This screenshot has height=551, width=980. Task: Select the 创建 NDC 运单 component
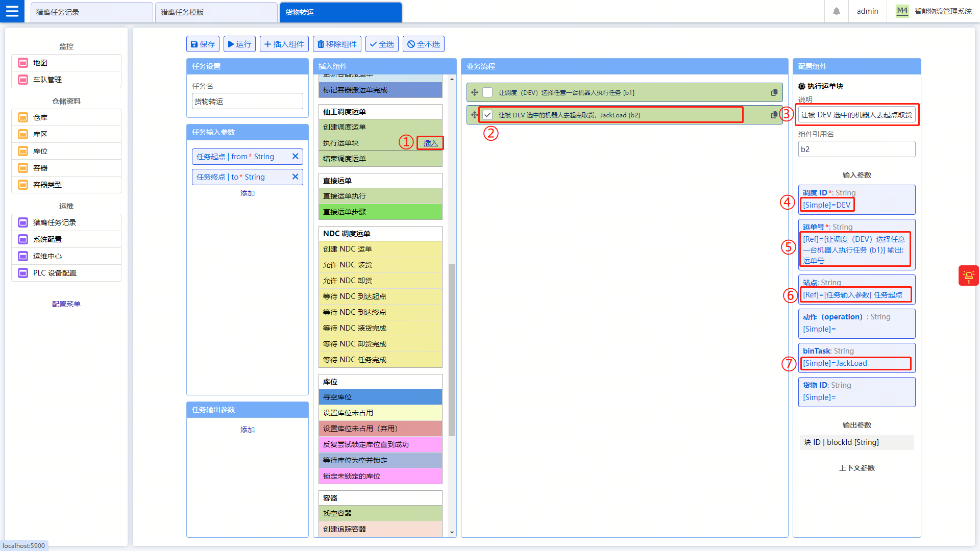[380, 249]
